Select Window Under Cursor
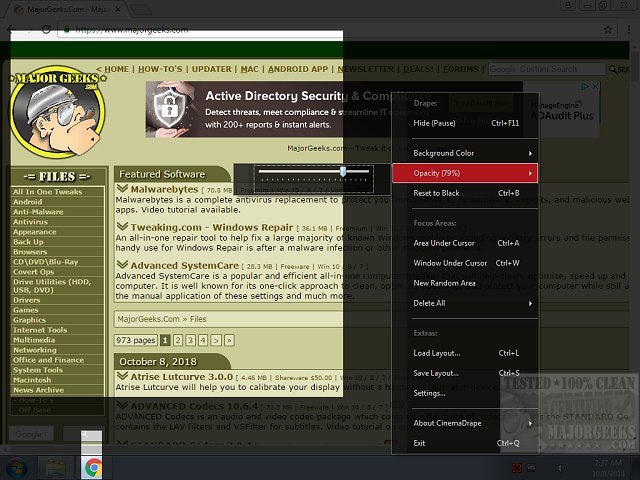Image resolution: width=640 pixels, height=480 pixels. click(465, 263)
